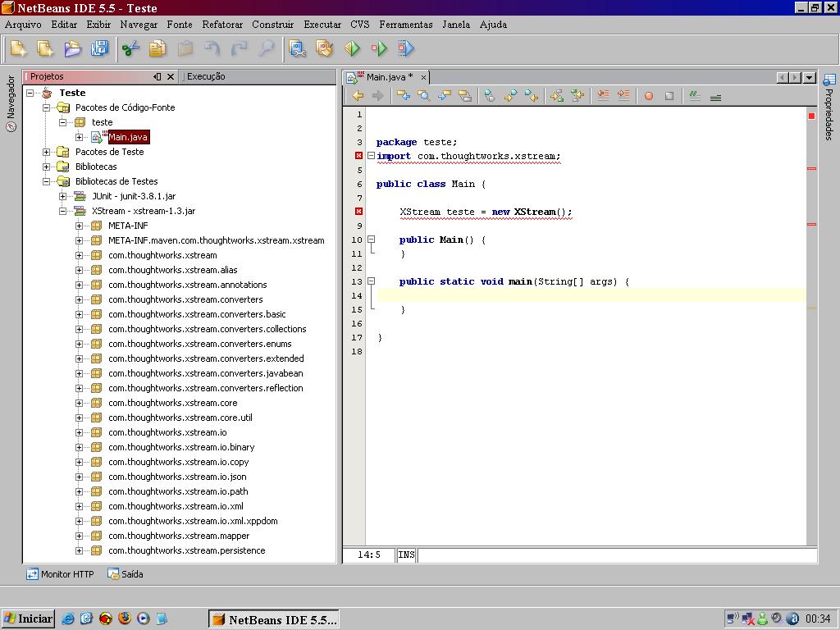840x630 pixels.
Task: Collapse the XStream xstream-1.3.jar node
Action: pyautogui.click(x=62, y=211)
